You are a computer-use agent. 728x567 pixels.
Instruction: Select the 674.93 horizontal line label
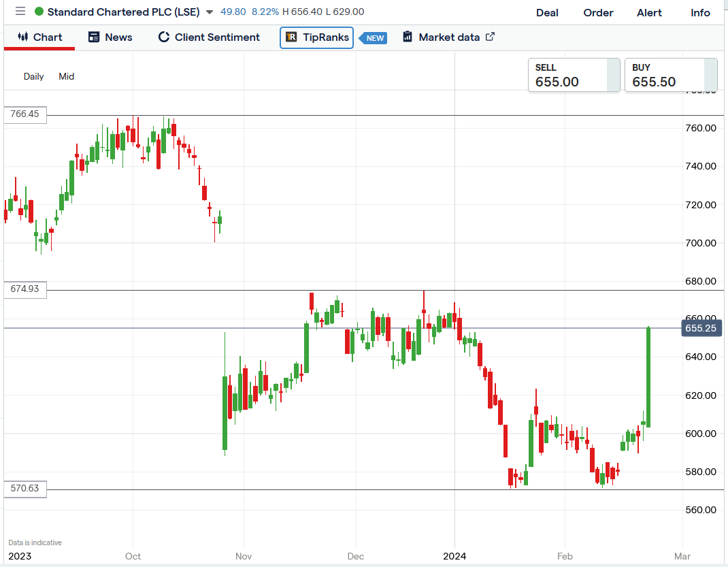click(x=25, y=289)
